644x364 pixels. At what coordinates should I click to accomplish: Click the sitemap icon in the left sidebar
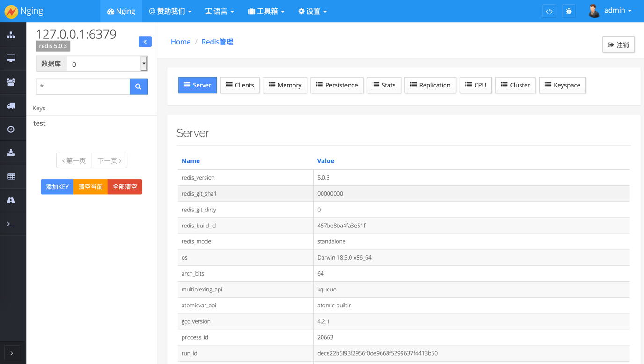(x=11, y=35)
